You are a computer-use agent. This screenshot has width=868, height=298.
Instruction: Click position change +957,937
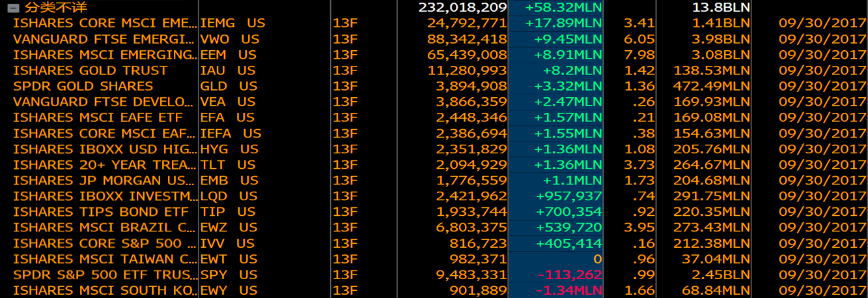(568, 196)
